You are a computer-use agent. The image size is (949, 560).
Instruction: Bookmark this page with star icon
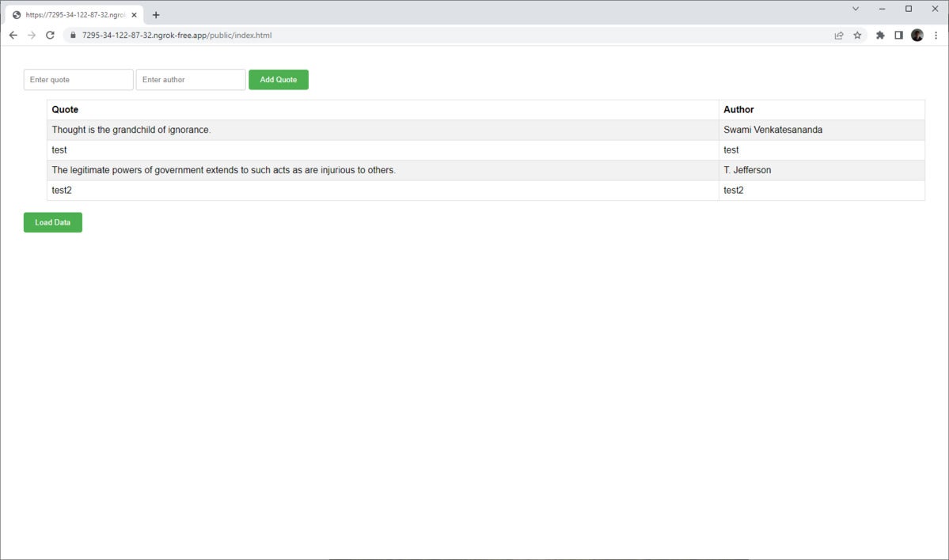click(x=858, y=35)
